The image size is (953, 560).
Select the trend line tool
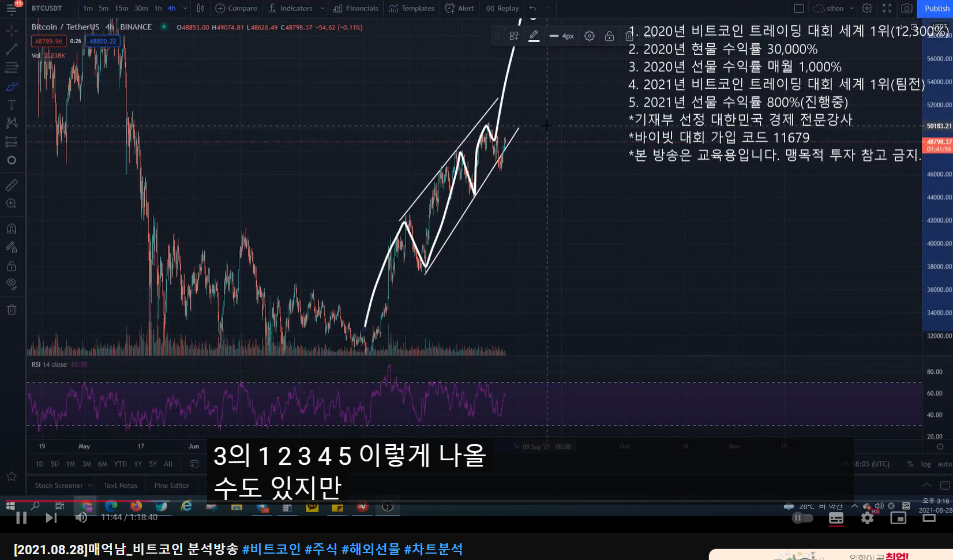12,50
